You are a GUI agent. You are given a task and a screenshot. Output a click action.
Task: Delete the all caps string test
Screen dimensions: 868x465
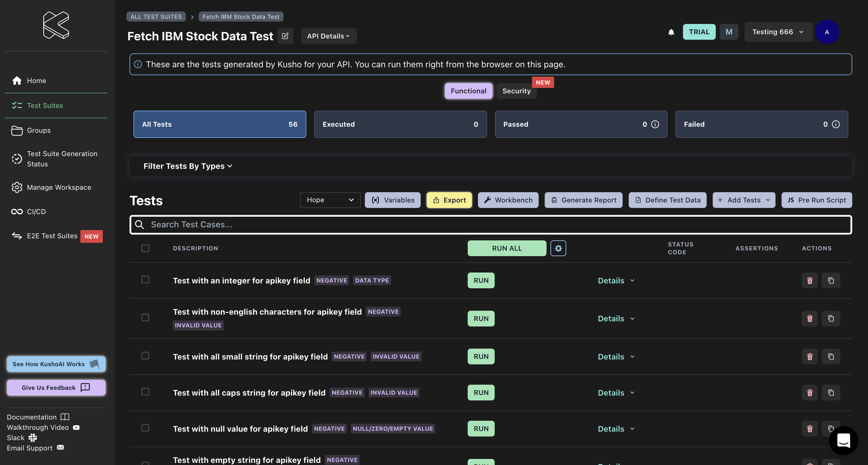click(x=809, y=393)
